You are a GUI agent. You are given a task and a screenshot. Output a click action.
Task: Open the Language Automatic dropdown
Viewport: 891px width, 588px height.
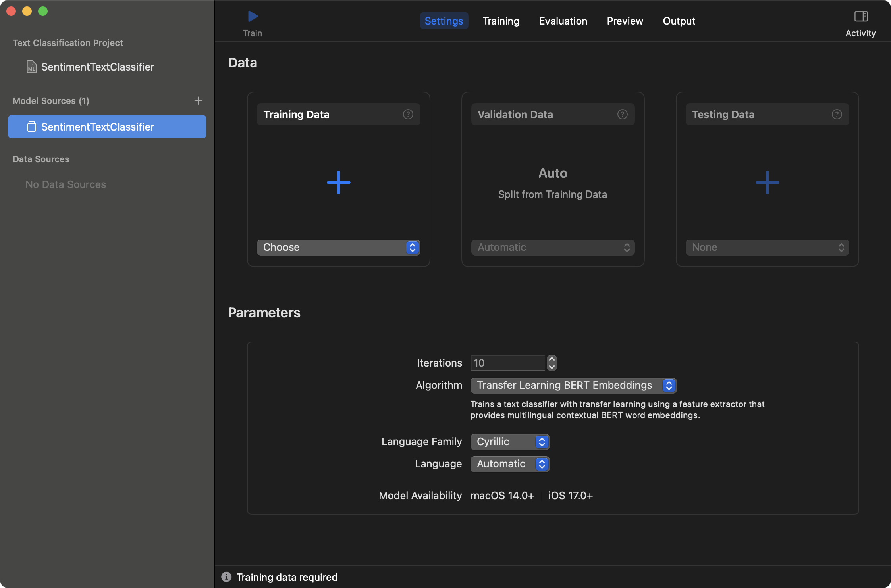coord(510,464)
